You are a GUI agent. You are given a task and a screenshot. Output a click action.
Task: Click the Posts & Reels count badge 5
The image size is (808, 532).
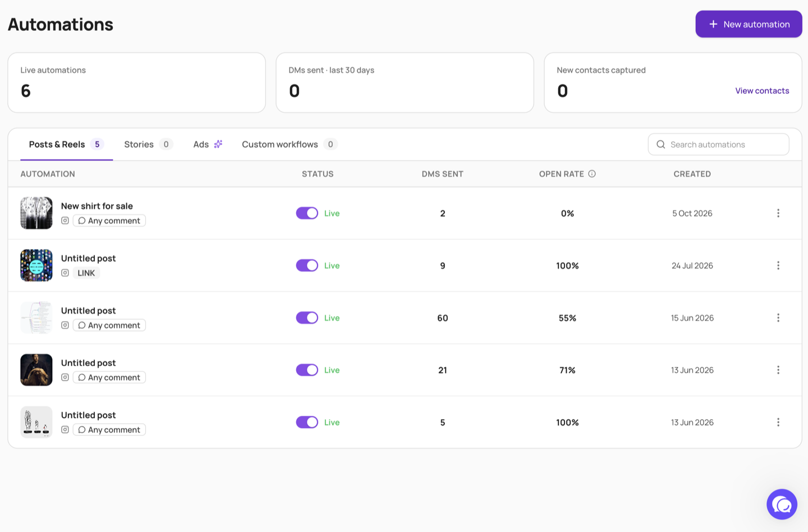tap(97, 144)
